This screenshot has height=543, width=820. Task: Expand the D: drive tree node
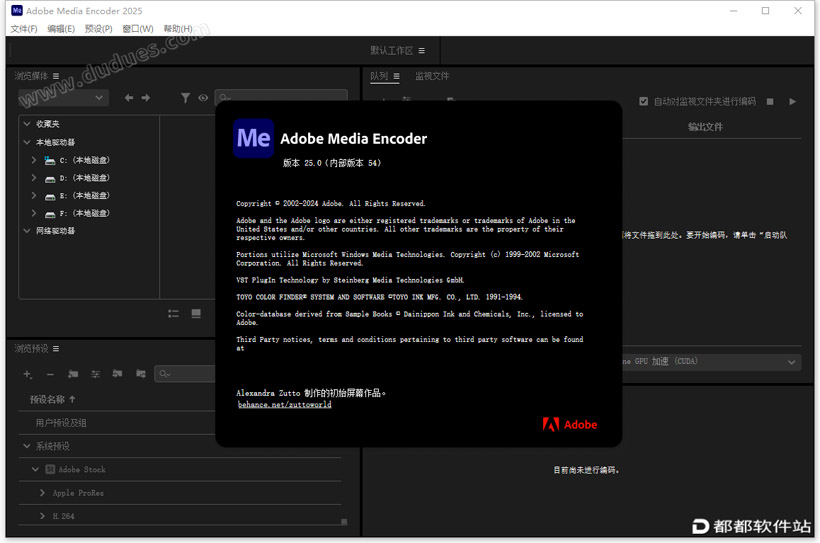tap(34, 178)
